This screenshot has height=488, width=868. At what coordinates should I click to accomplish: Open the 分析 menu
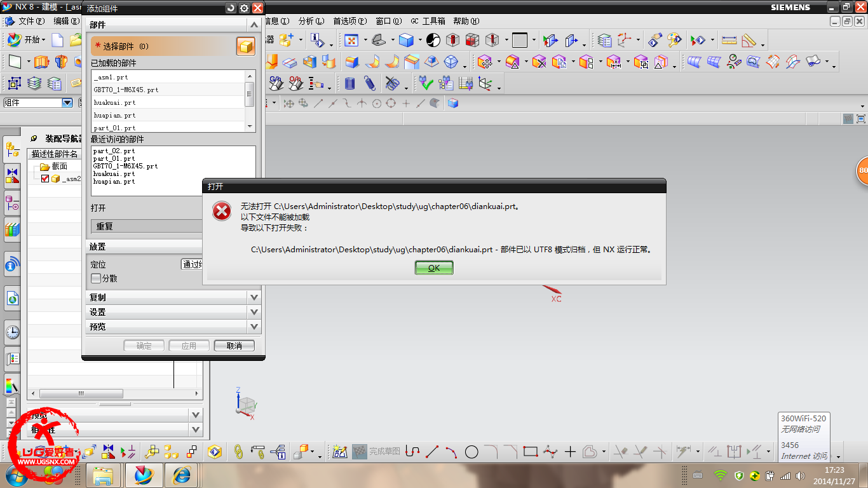(311, 21)
